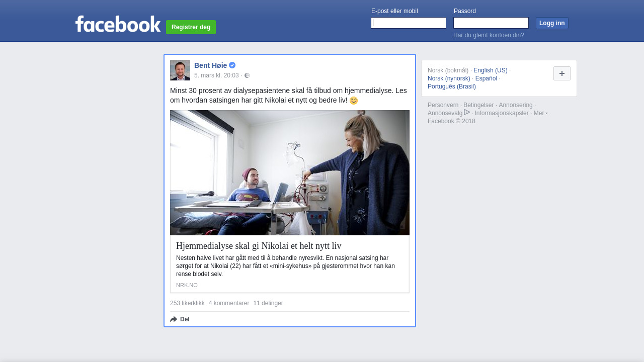Select Norsk (nynorsk) language
The image size is (644, 362).
(449, 78)
